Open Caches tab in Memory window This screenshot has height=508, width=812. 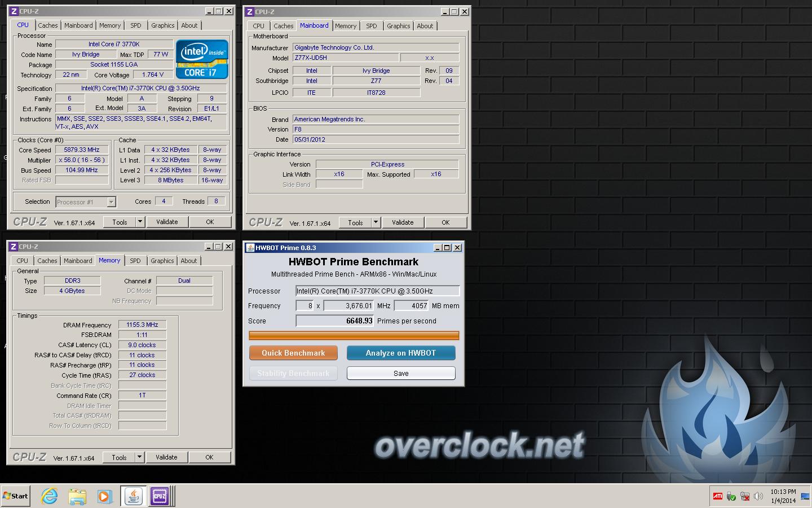(47, 261)
